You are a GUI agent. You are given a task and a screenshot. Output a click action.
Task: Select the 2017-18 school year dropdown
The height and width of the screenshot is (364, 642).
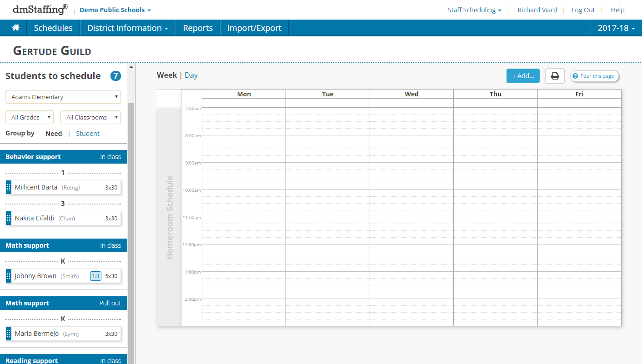[x=616, y=28]
